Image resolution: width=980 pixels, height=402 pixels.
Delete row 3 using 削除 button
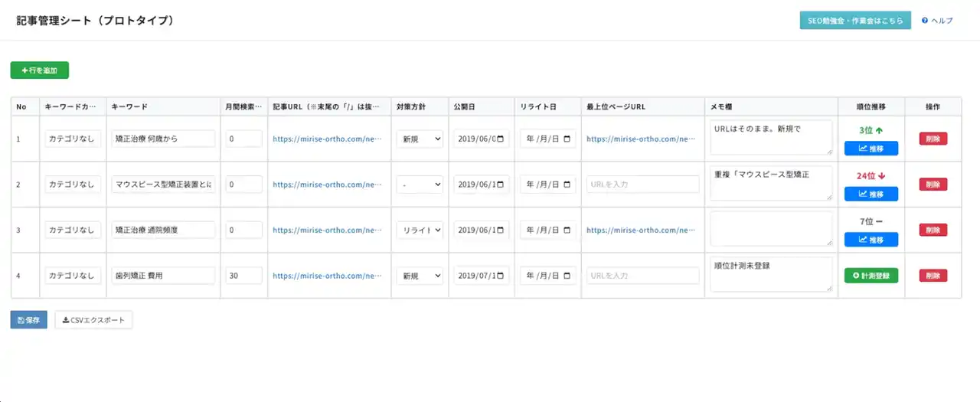[x=933, y=230]
